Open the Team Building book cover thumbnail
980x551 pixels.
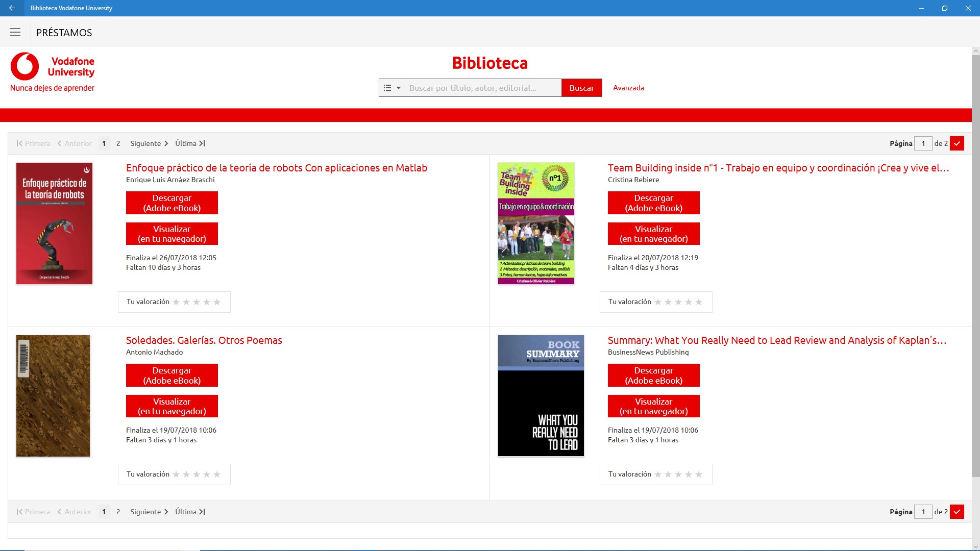point(536,223)
